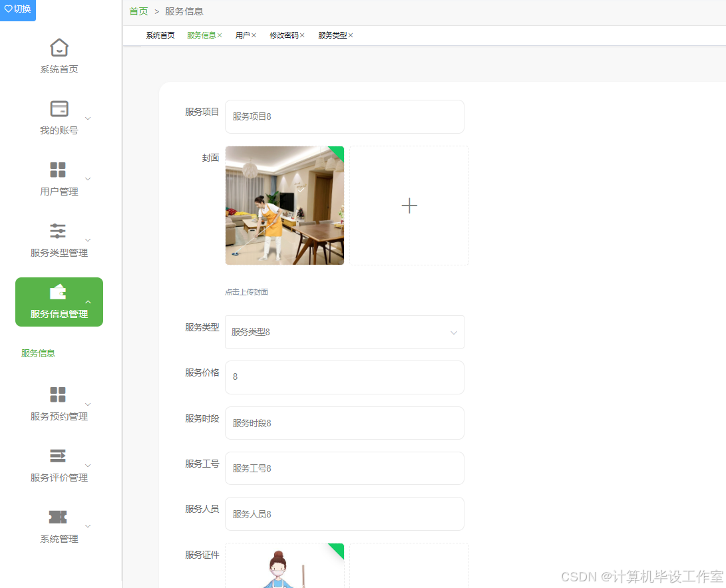Click 服务信息管理 label in sidebar
The image size is (726, 588).
59,314
